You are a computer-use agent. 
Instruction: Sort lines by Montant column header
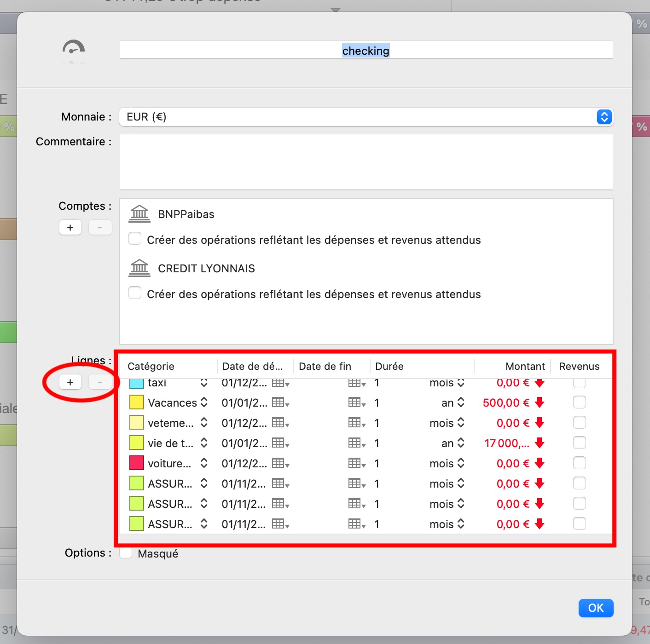[524, 366]
